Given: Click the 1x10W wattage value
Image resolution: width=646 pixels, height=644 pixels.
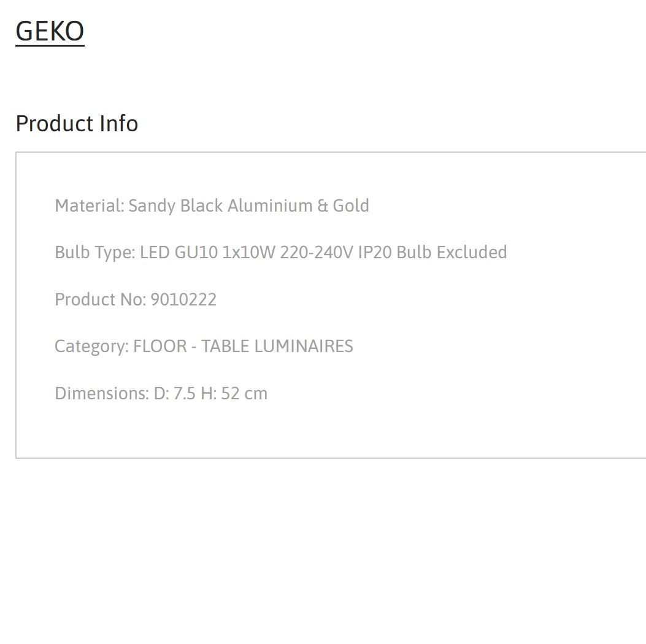Looking at the screenshot, I should (249, 253).
